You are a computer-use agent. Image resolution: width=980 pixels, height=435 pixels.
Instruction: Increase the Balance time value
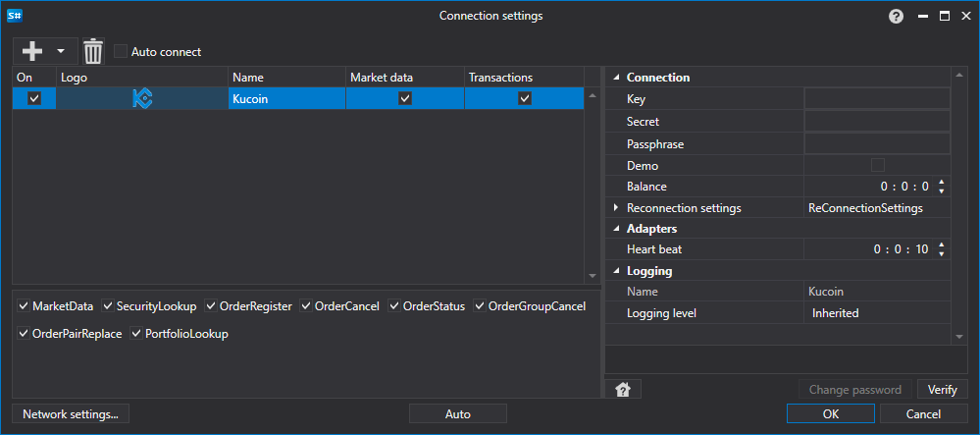[x=942, y=182]
